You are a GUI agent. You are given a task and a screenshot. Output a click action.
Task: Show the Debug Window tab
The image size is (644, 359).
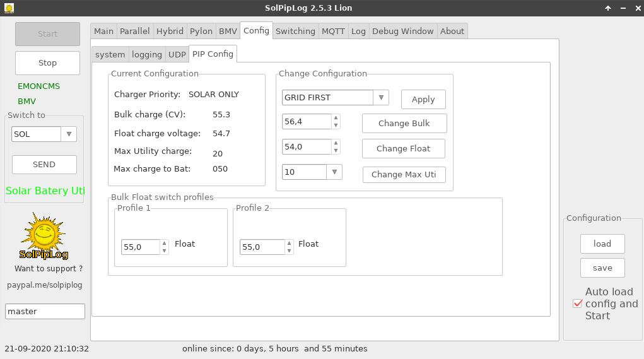click(402, 31)
